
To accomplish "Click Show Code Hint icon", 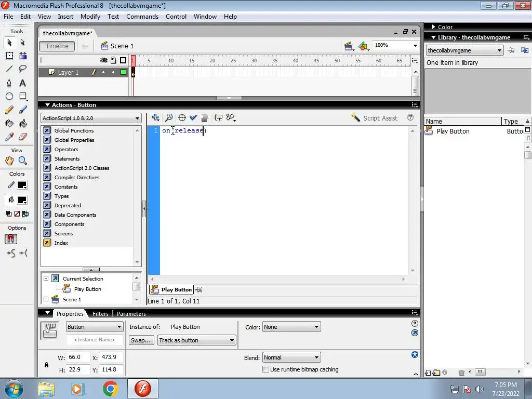I will 219,118.
